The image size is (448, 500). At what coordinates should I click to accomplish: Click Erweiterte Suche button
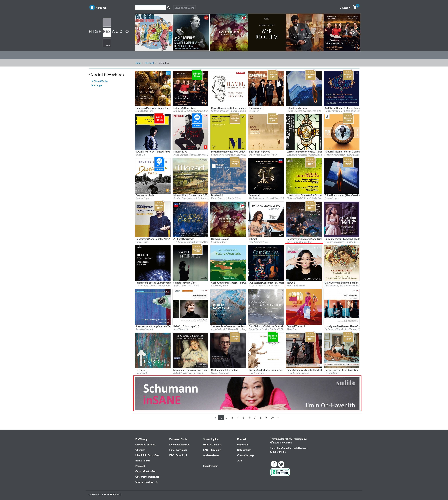click(184, 8)
